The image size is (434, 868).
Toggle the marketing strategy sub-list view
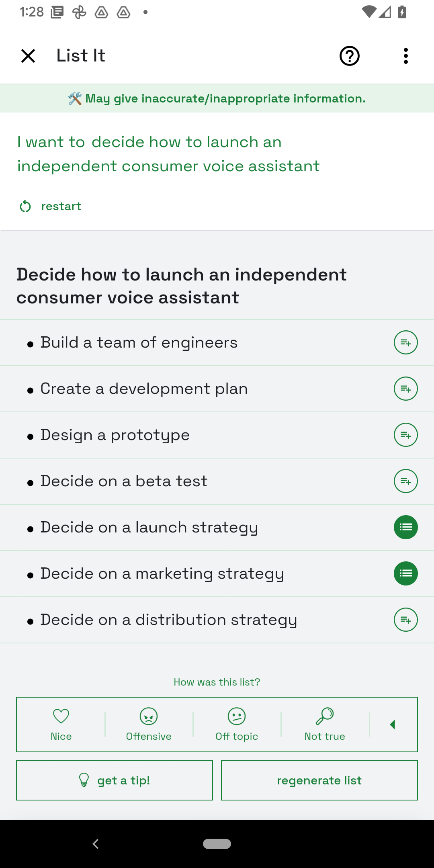click(406, 573)
